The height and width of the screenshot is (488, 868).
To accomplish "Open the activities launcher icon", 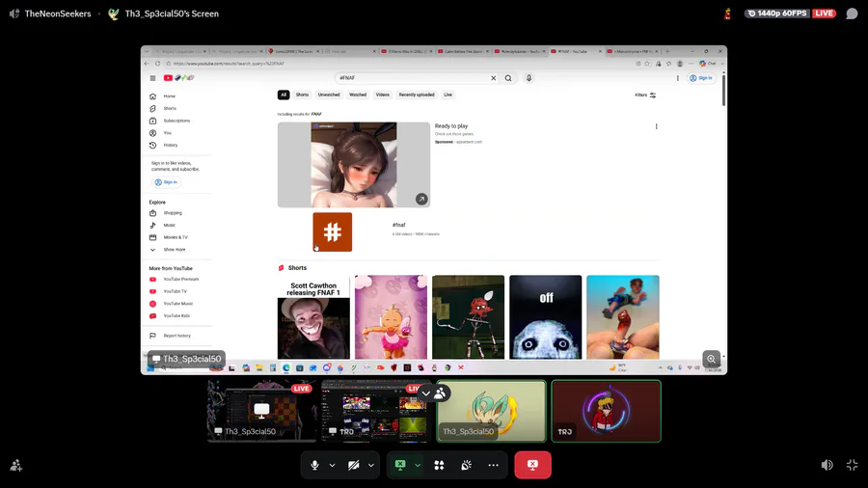I will (439, 465).
